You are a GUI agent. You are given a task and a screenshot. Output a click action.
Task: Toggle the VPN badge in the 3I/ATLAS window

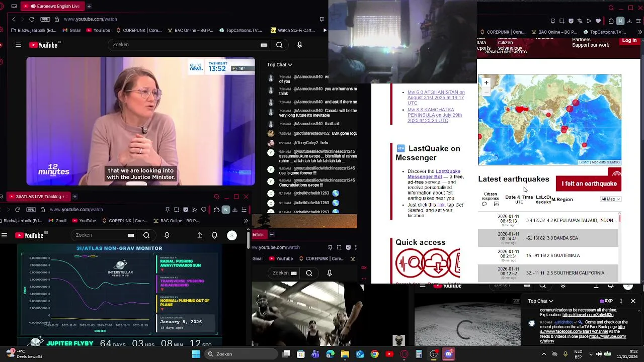(31, 210)
